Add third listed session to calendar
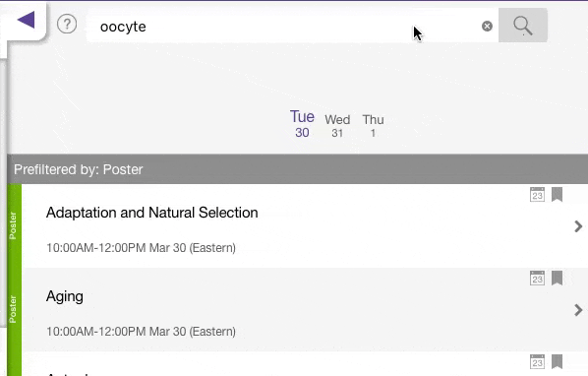The image size is (588, 376). tap(537, 361)
